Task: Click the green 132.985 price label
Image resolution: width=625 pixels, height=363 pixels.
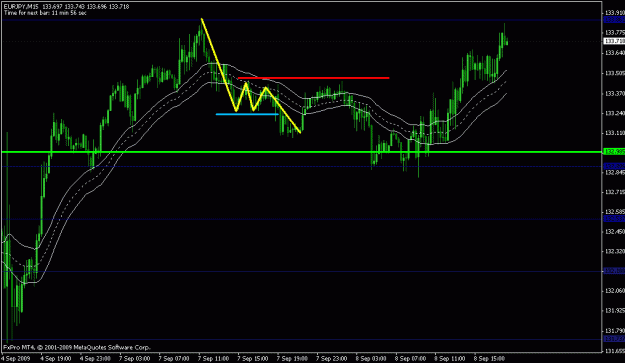Action: pos(614,151)
